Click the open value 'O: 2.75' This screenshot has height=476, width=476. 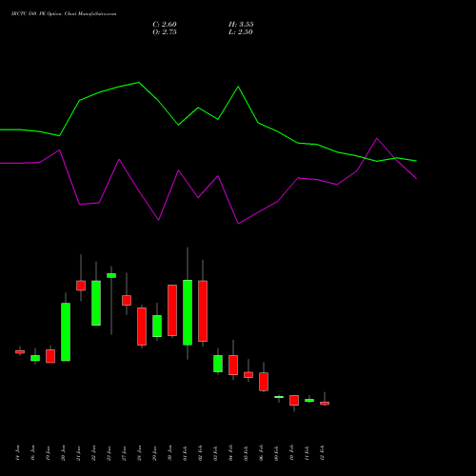pyautogui.click(x=165, y=32)
